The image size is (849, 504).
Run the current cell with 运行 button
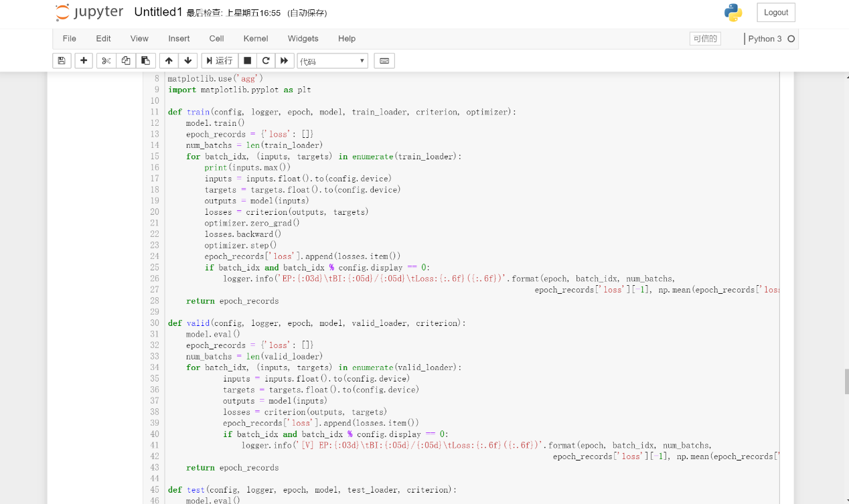pyautogui.click(x=219, y=61)
